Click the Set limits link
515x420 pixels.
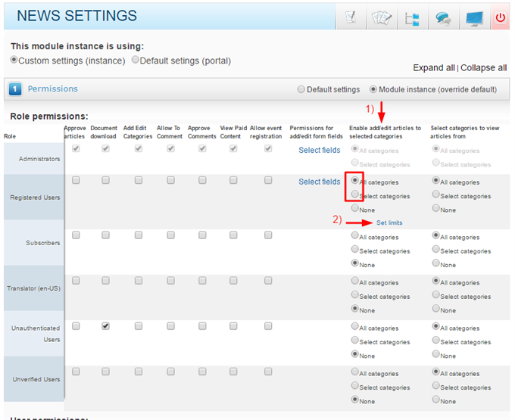click(x=389, y=222)
